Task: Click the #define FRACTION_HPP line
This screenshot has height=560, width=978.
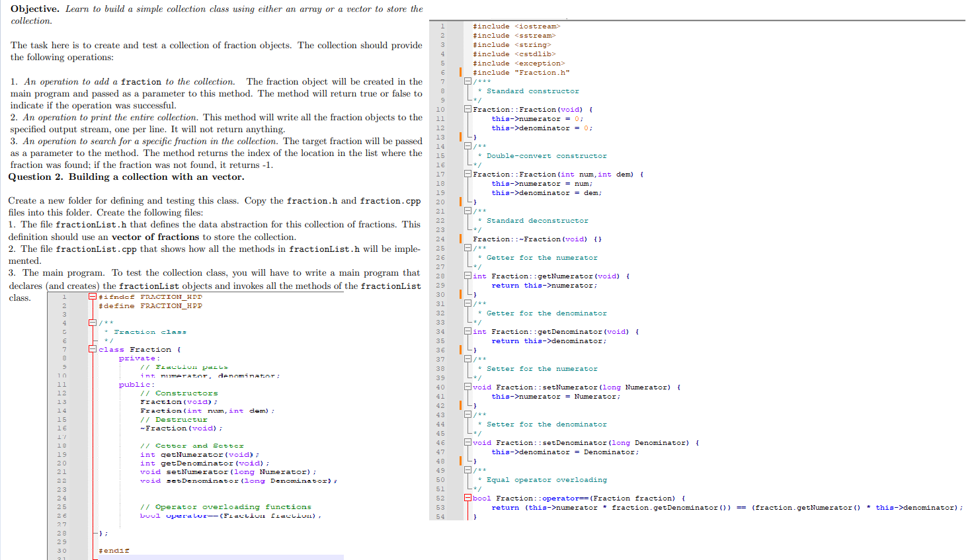Action: point(151,306)
